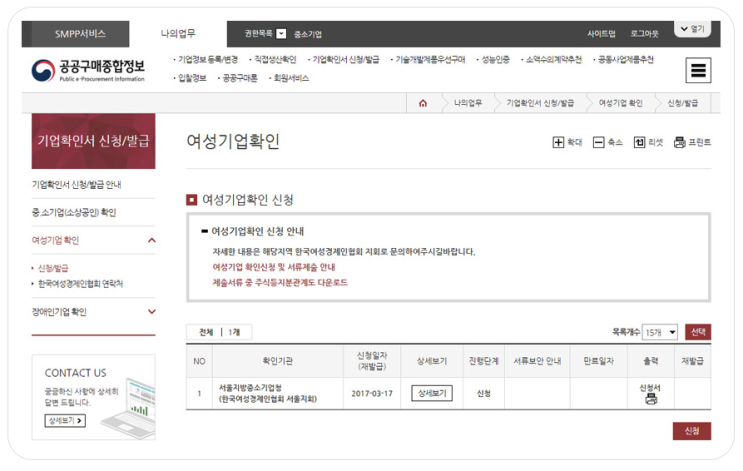Expand the 장애인기업 확인 sidebar section
The height and width of the screenshot is (471, 743).
(x=152, y=312)
